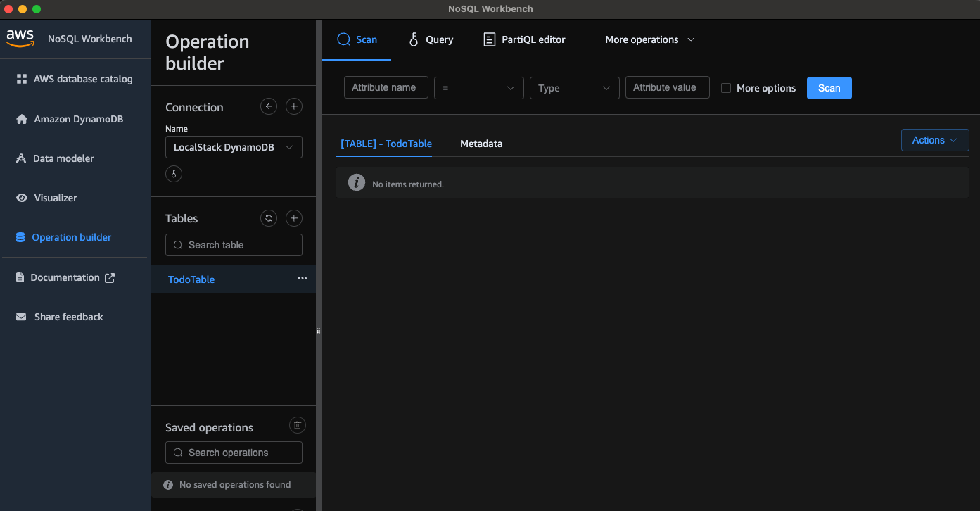Click the Search operations field
The image size is (980, 511).
point(234,453)
